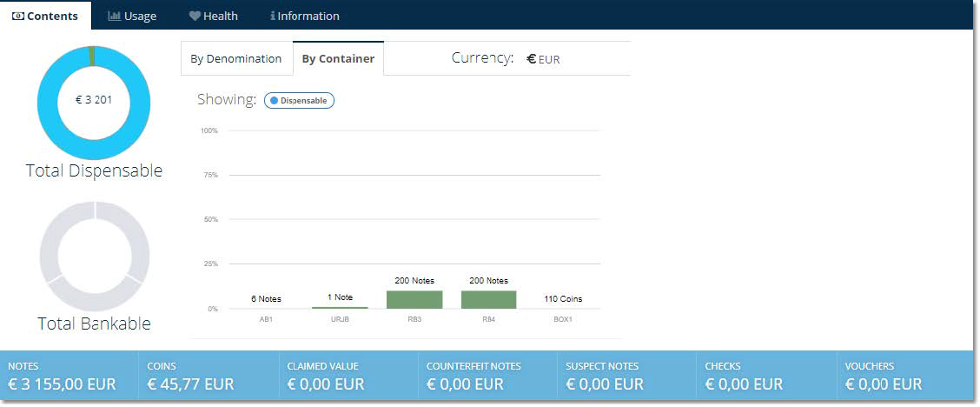This screenshot has height=407, width=980.
Task: Click the info icon beside Information
Action: click(273, 16)
